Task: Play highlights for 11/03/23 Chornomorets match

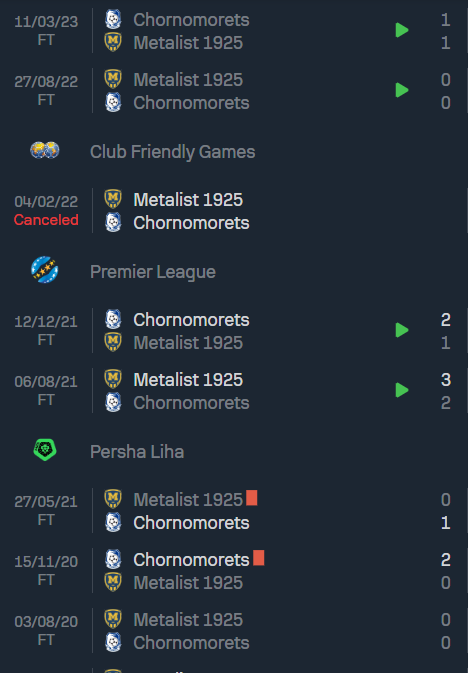Action: coord(401,30)
